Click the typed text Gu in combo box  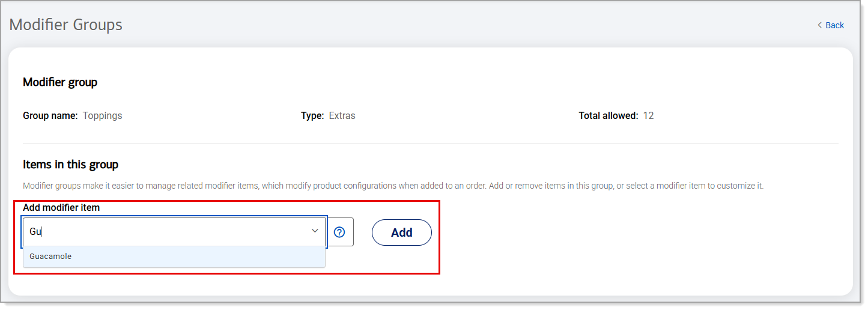point(35,232)
